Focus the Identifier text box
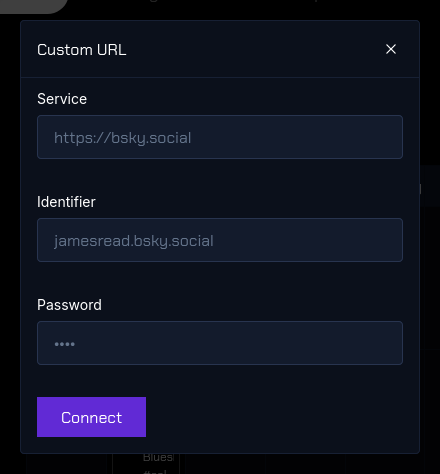 point(220,240)
